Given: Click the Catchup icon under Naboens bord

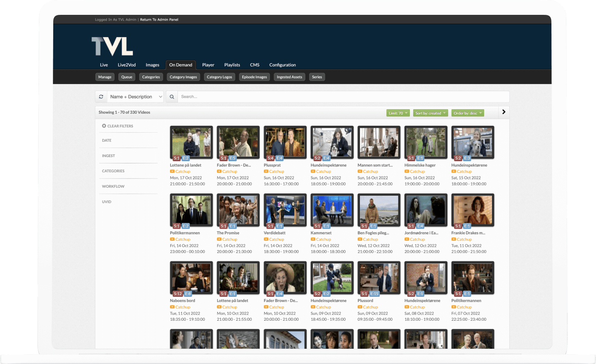Looking at the screenshot, I should [x=172, y=307].
